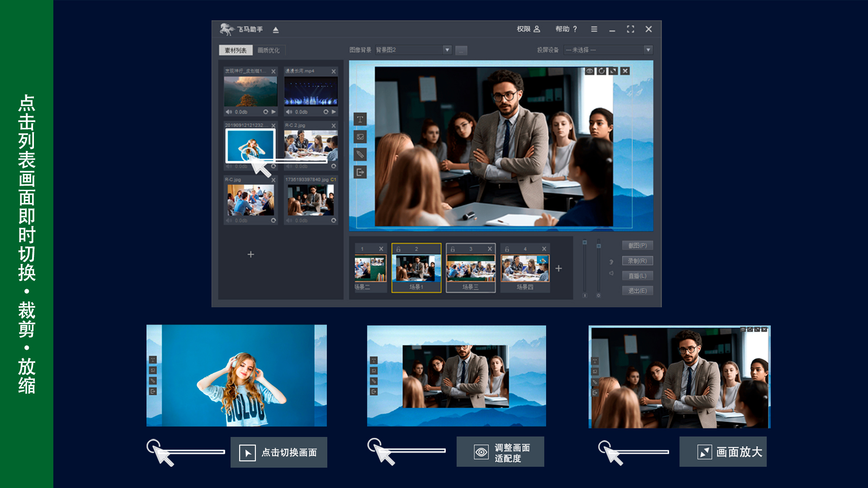Click the insert image tool icon
This screenshot has height=488, width=868.
tap(360, 137)
